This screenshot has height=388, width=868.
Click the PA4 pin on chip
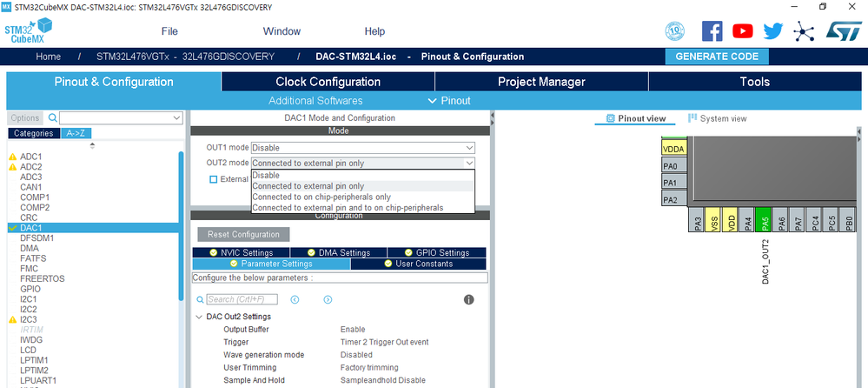(x=746, y=220)
